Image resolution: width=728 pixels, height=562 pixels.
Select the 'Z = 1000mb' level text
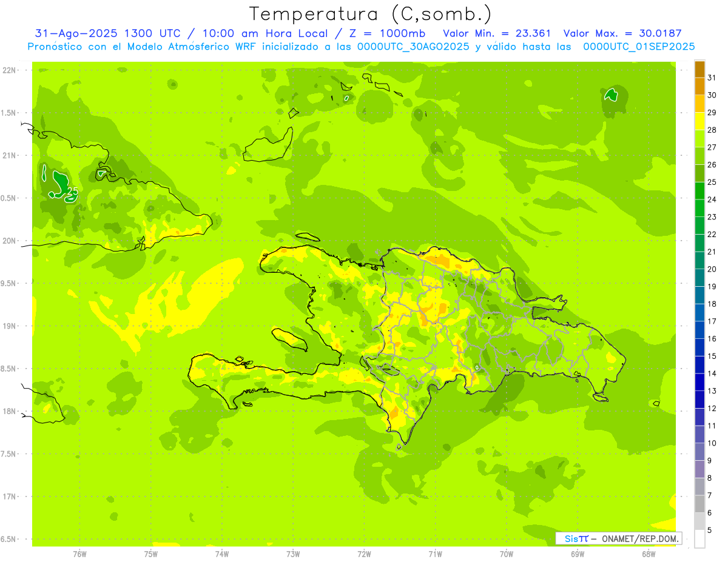(x=386, y=33)
